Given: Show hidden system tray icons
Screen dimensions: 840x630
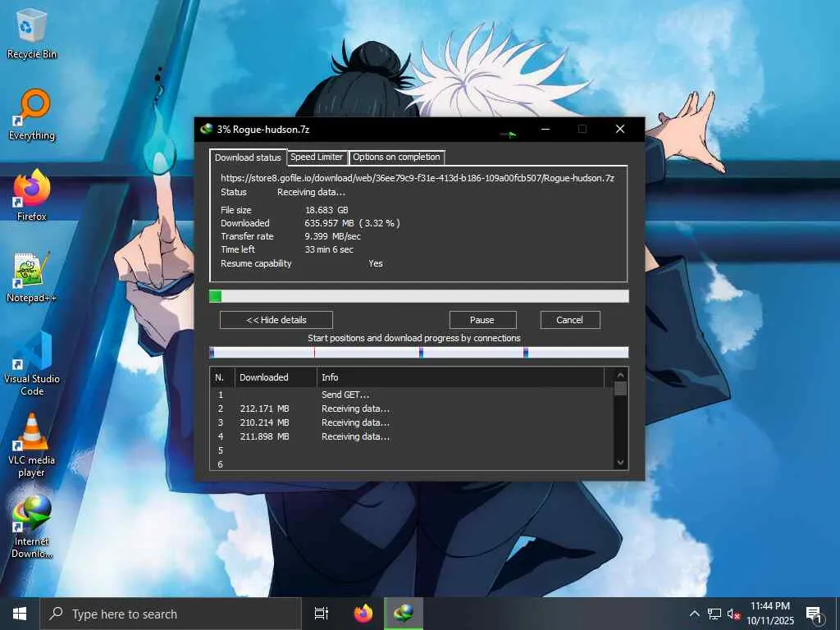Looking at the screenshot, I should coord(694,614).
